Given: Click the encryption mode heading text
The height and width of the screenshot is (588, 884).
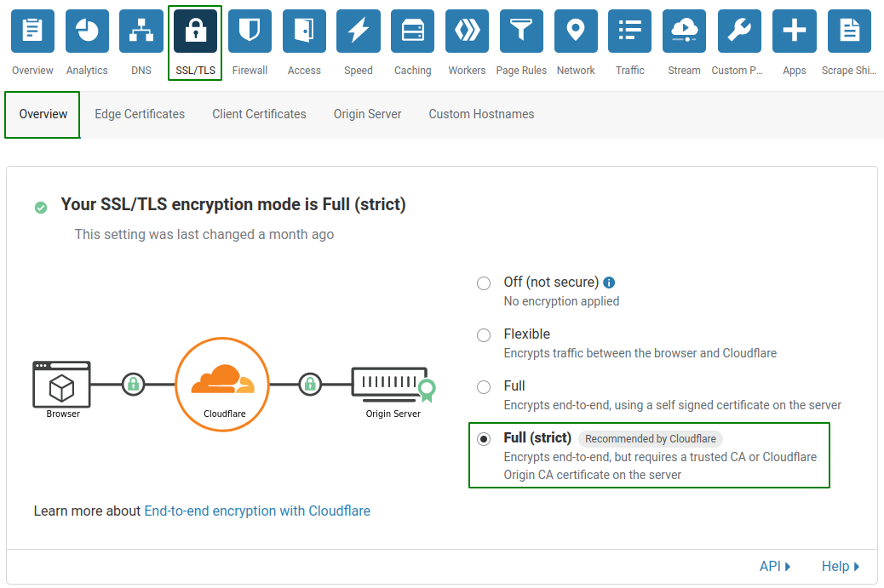Looking at the screenshot, I should coord(233,204).
